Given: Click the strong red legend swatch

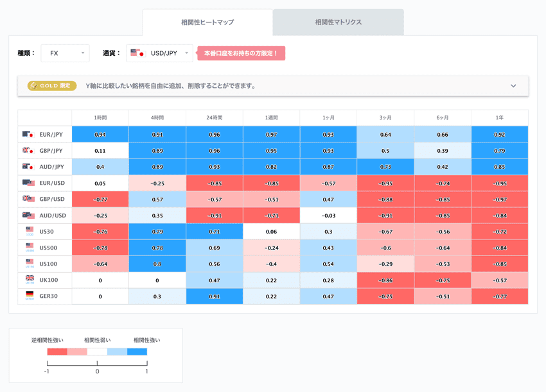Looking at the screenshot, I should (57, 352).
